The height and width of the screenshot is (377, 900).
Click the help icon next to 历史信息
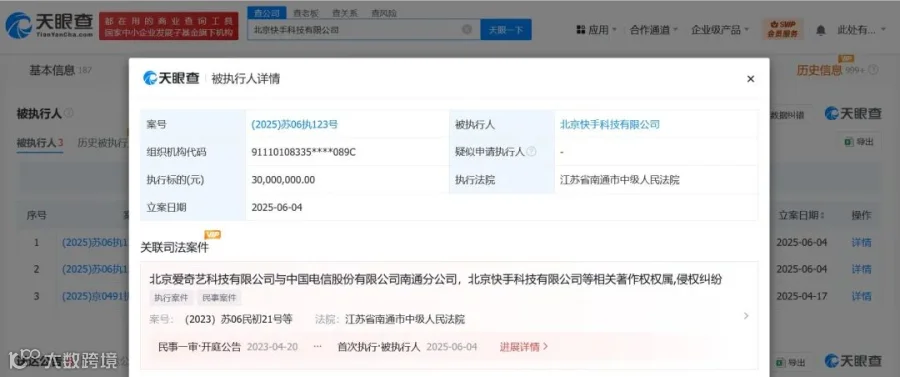coord(874,70)
